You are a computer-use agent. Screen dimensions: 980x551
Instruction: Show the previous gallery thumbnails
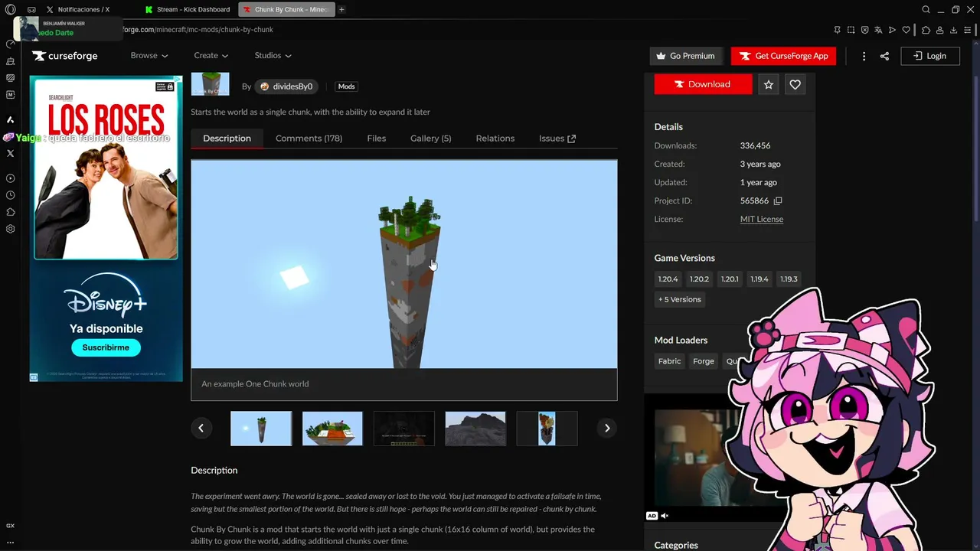pyautogui.click(x=201, y=429)
